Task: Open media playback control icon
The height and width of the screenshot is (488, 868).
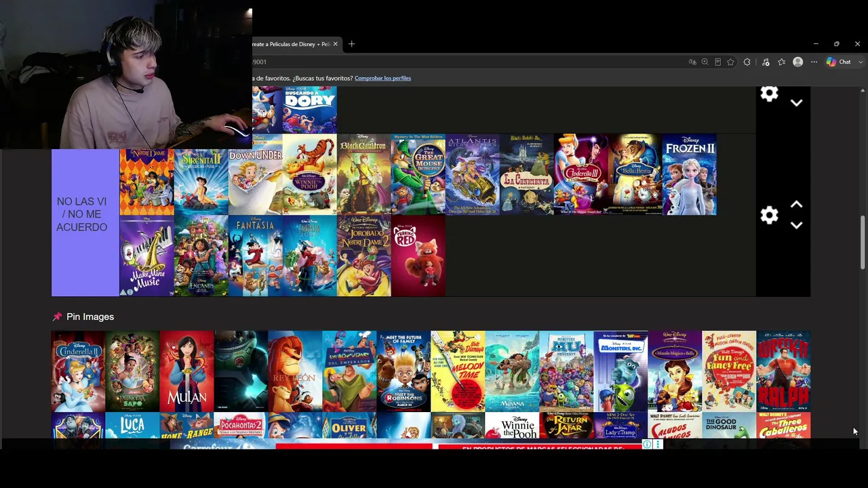Action: [766, 62]
